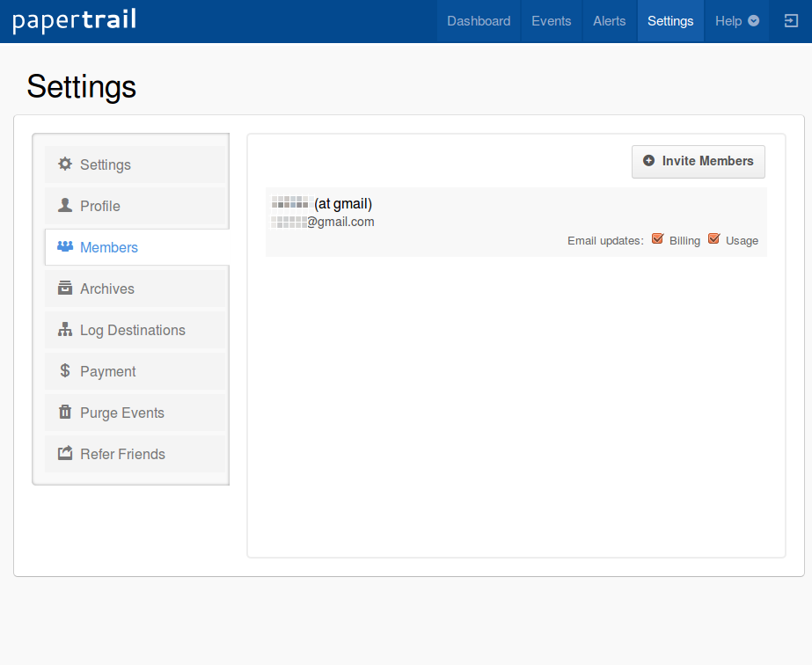
Task: Click the Log Destinations network icon
Action: coord(65,330)
